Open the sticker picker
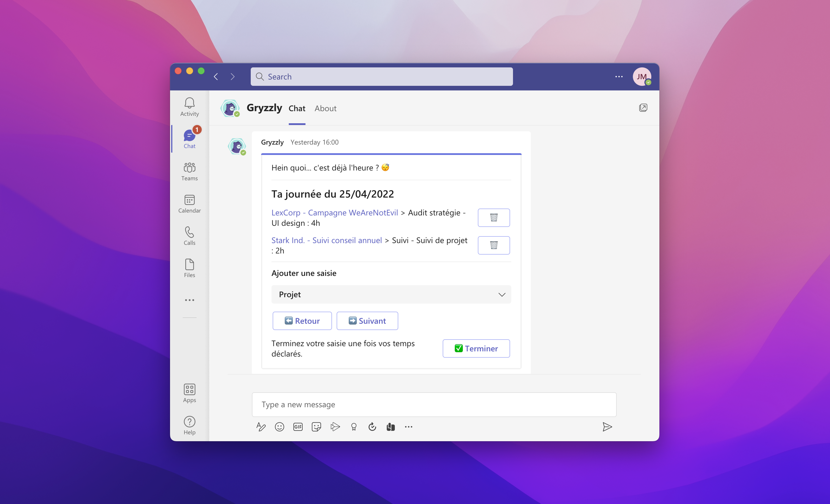 pos(316,427)
